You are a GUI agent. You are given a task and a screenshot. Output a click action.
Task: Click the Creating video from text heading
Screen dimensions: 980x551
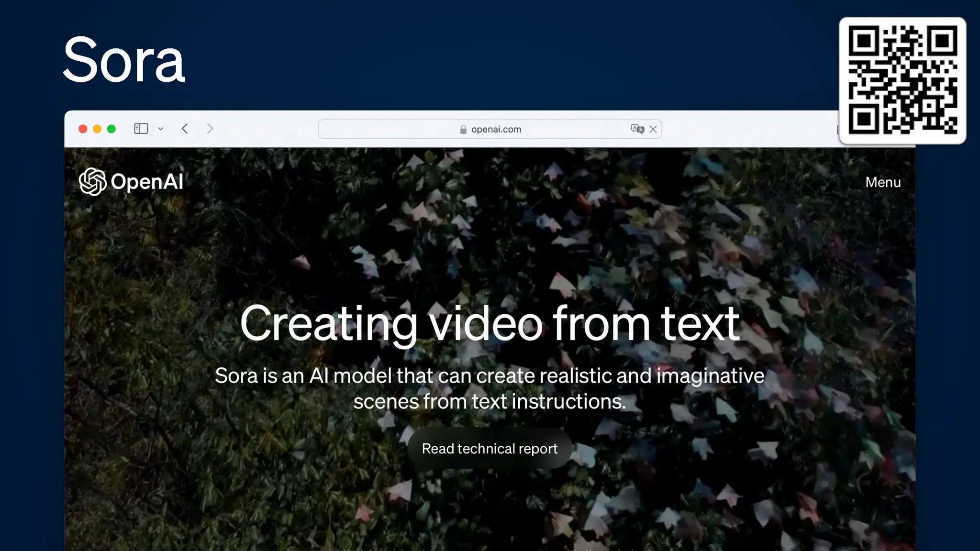490,324
